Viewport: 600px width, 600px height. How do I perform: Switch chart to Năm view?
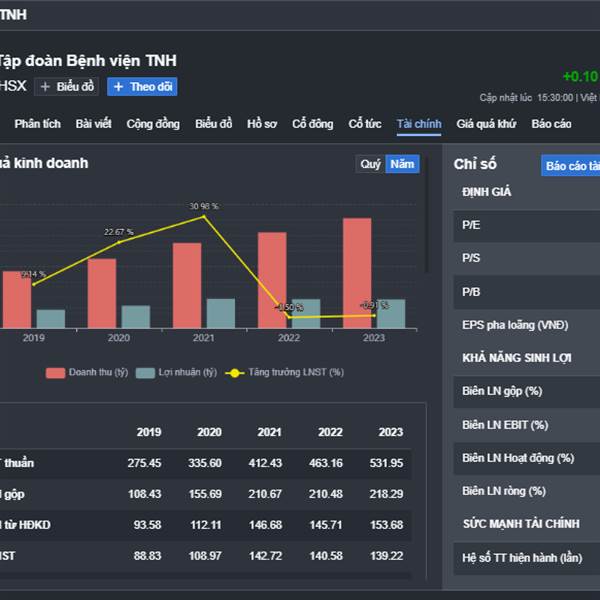click(403, 164)
